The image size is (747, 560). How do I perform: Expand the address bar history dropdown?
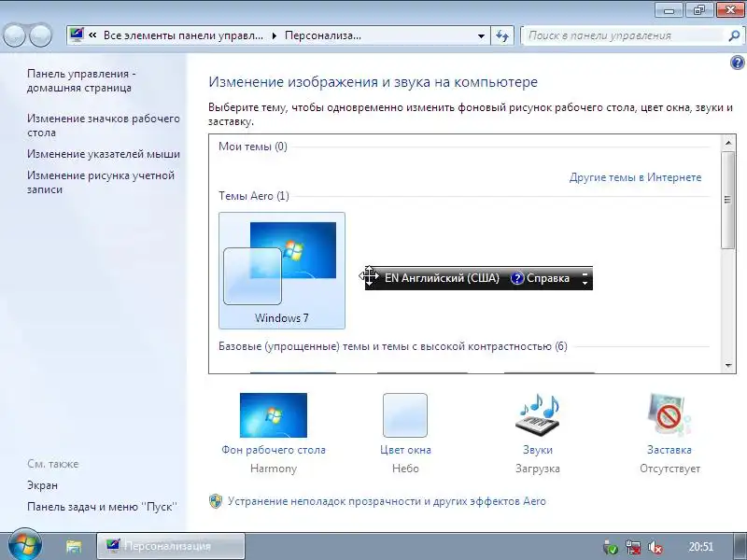point(481,35)
